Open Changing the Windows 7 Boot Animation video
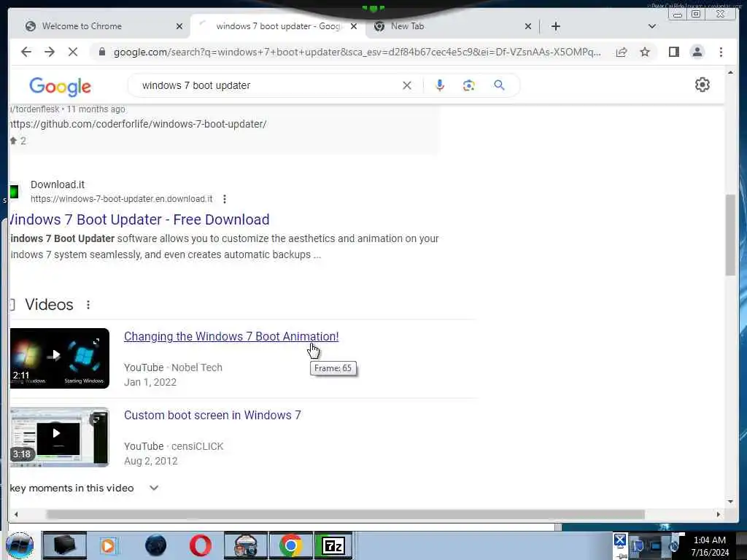The height and width of the screenshot is (560, 747). coord(231,337)
